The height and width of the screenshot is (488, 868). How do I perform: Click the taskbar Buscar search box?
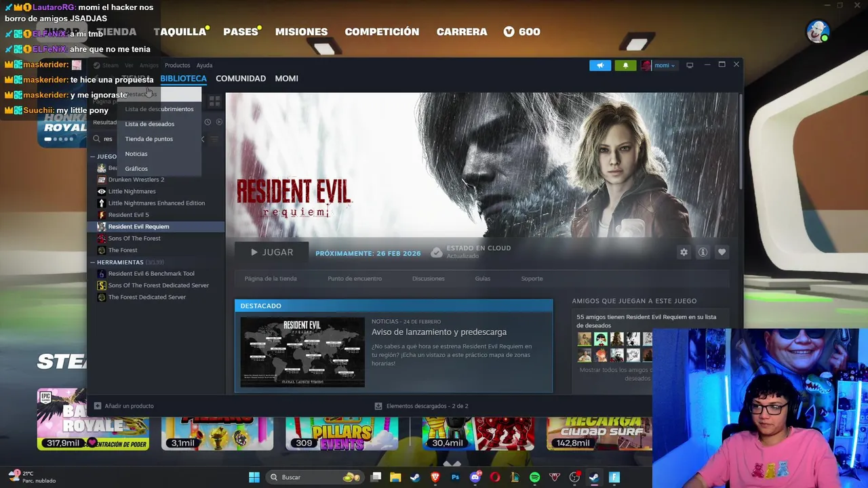pyautogui.click(x=315, y=477)
